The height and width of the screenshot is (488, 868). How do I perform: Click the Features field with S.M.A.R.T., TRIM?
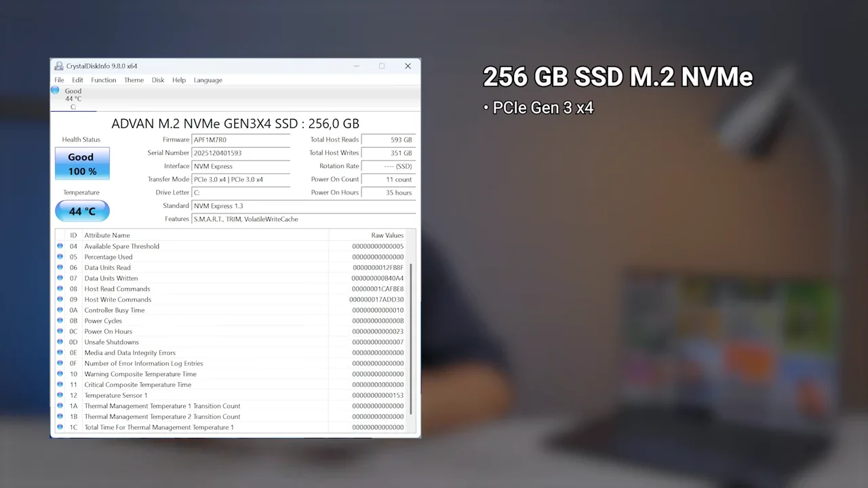[304, 219]
